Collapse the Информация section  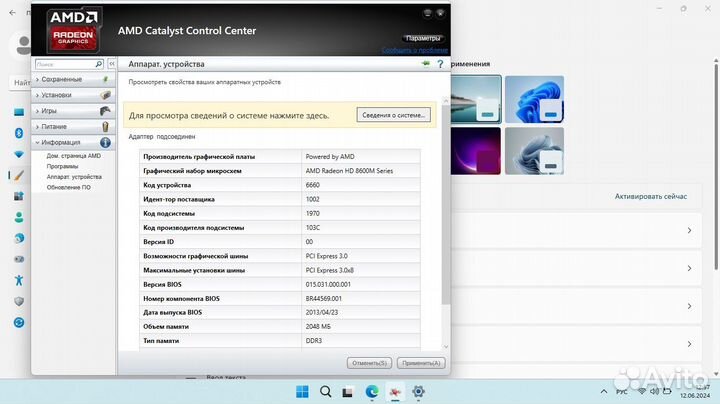pyautogui.click(x=73, y=142)
